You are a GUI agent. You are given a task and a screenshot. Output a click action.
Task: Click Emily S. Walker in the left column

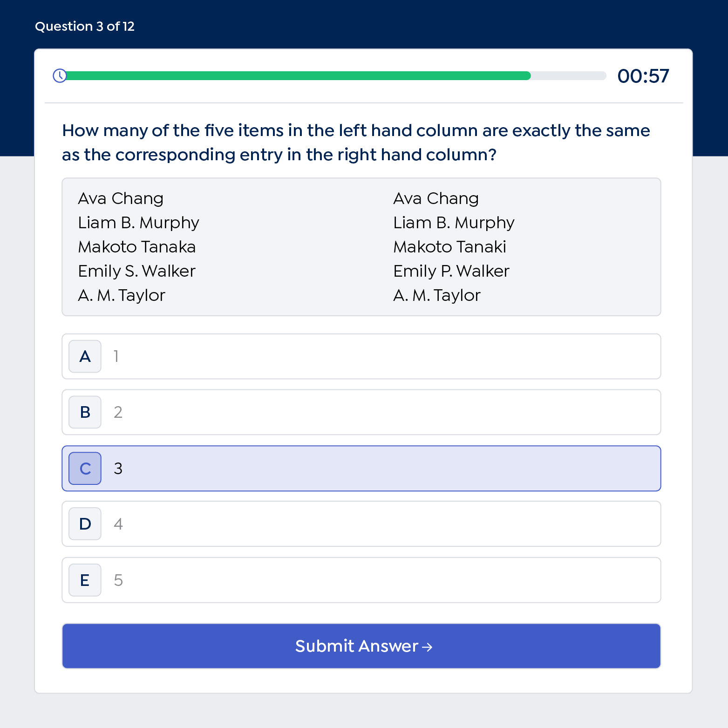click(137, 271)
